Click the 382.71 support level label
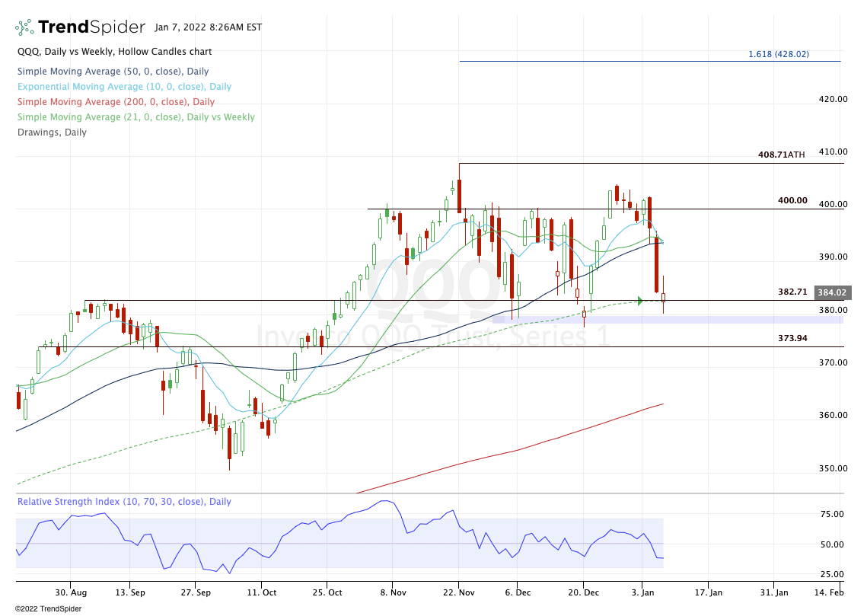 tap(792, 292)
